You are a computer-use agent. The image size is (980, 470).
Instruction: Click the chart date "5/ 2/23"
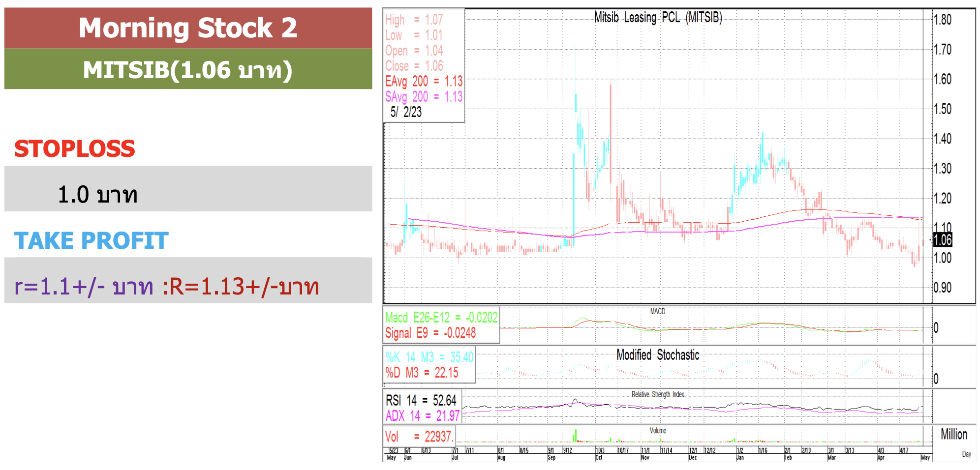[406, 112]
